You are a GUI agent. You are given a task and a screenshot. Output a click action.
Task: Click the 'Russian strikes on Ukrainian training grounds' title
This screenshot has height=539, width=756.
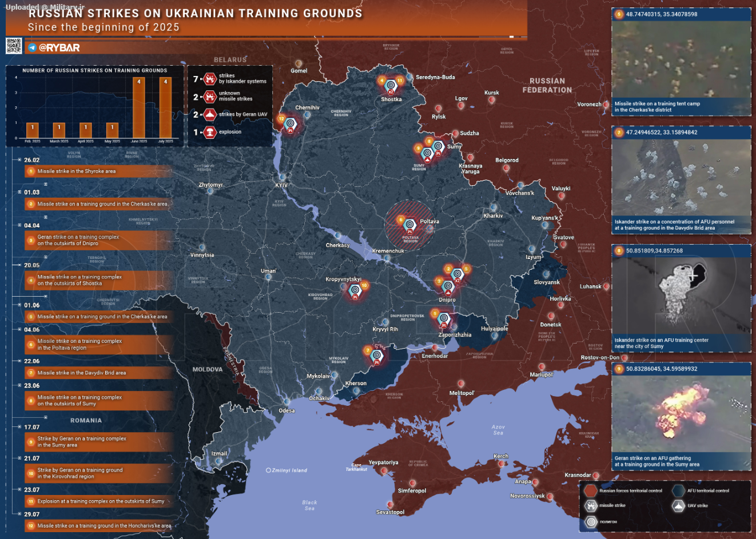click(195, 13)
